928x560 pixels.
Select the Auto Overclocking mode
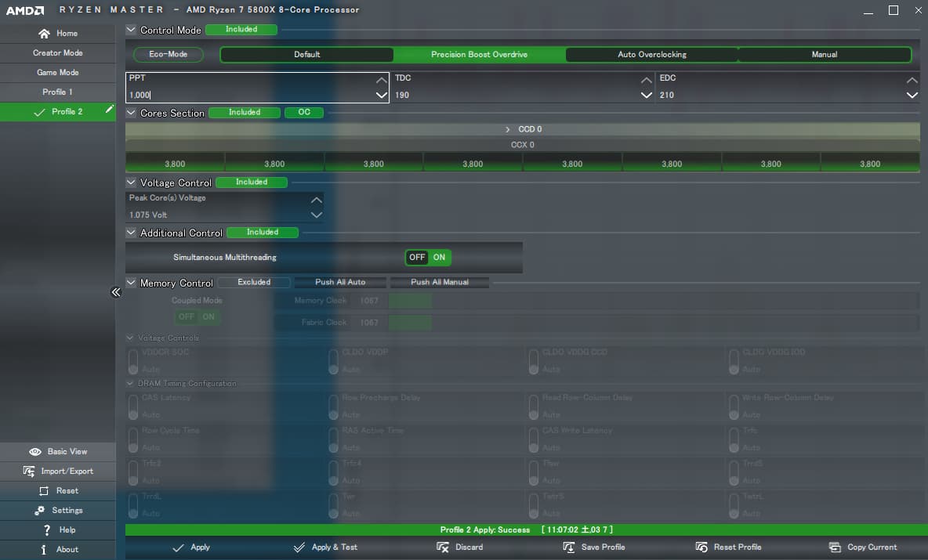(x=652, y=54)
